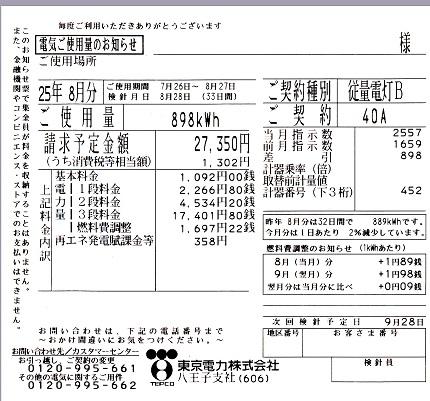Click the お客さま番号 field
430x401 pixels.
tap(364, 343)
